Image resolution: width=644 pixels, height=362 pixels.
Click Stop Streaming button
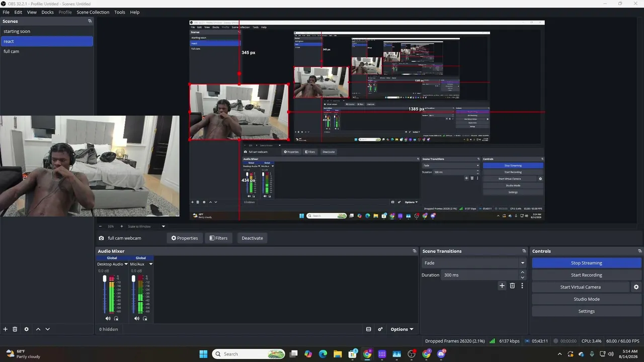[x=587, y=263]
